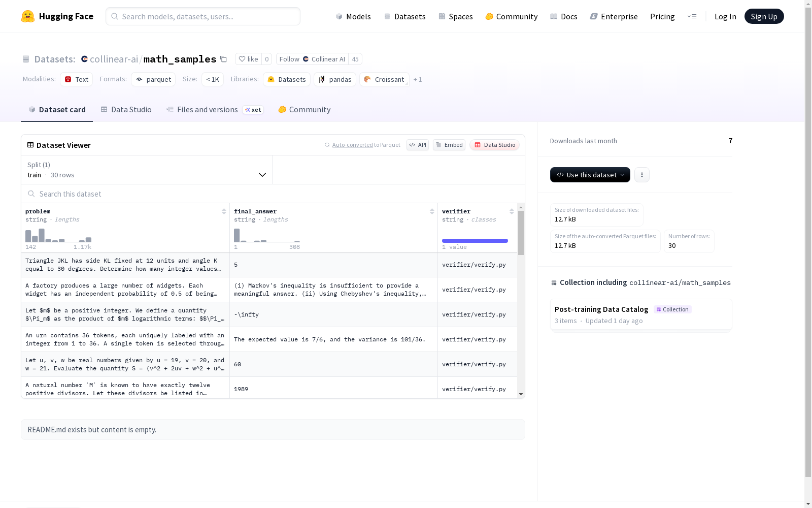This screenshot has width=812, height=508.
Task: Click the problem lengths histogram
Action: click(x=58, y=235)
